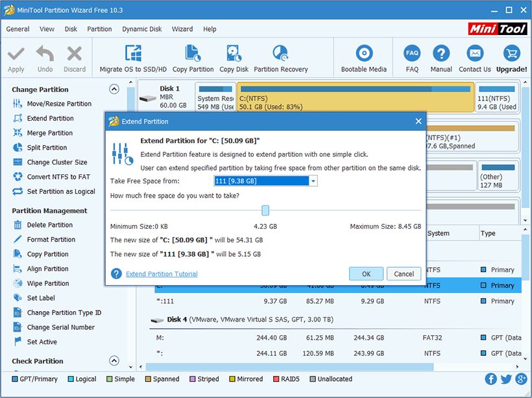The image size is (532, 398).
Task: Open the Help menu
Action: click(210, 29)
